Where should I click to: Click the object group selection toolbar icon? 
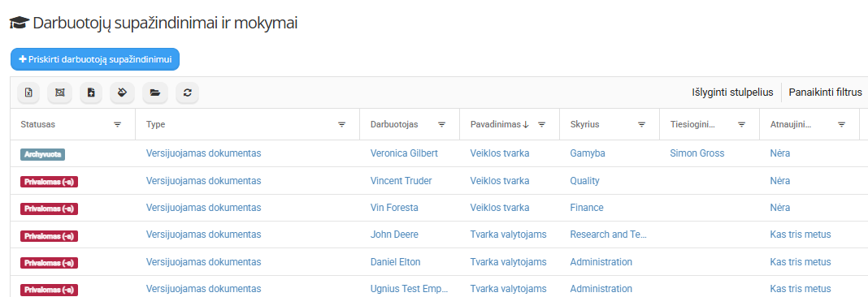[59, 93]
